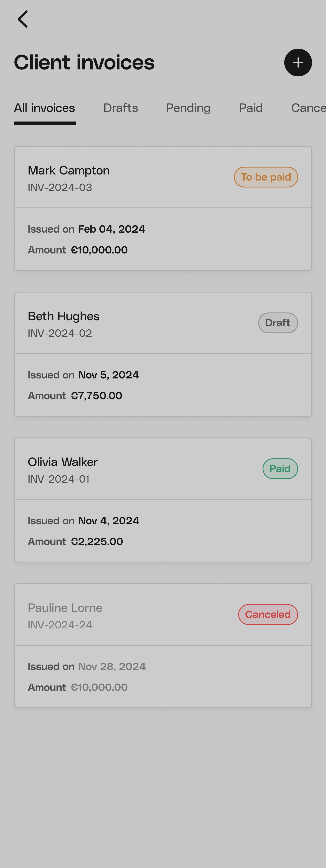Select invoice number INV-2024-03

click(x=60, y=188)
